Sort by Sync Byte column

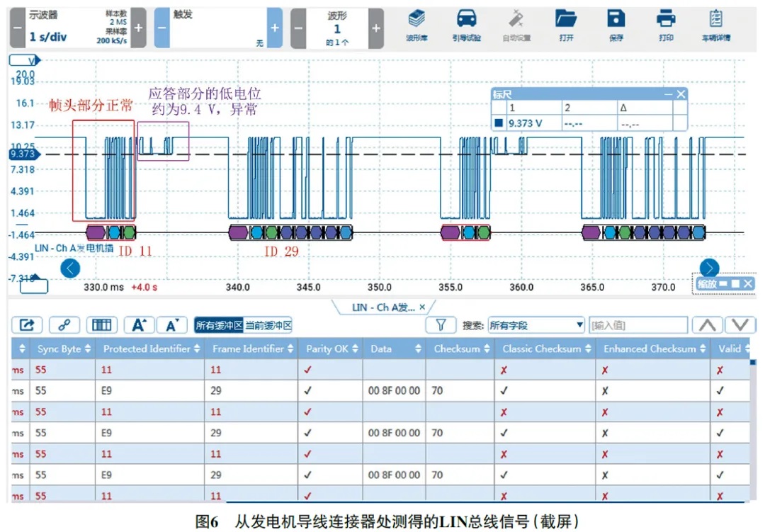(x=64, y=349)
